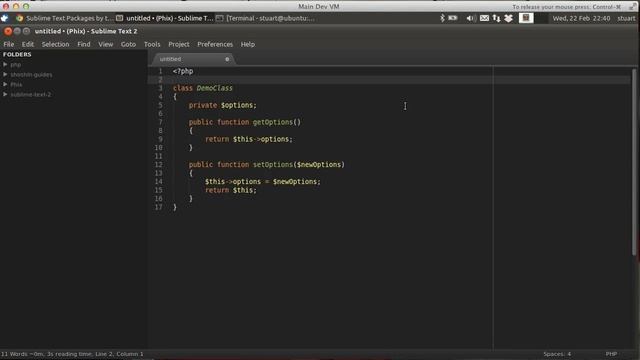Open the battery indicator icon
Viewport: 640px width, 360px height.
pyautogui.click(x=453, y=18)
